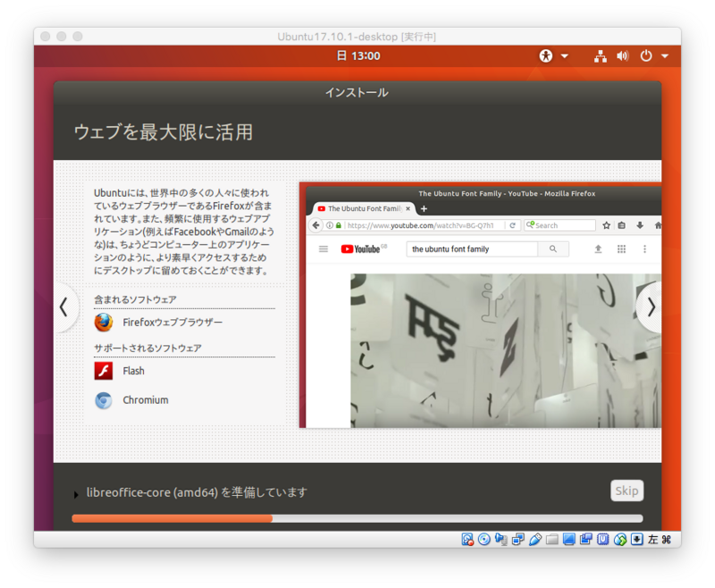This screenshot has width=715, height=588.
Task: Click the Firefox bookmarks library icon
Action: 621,225
